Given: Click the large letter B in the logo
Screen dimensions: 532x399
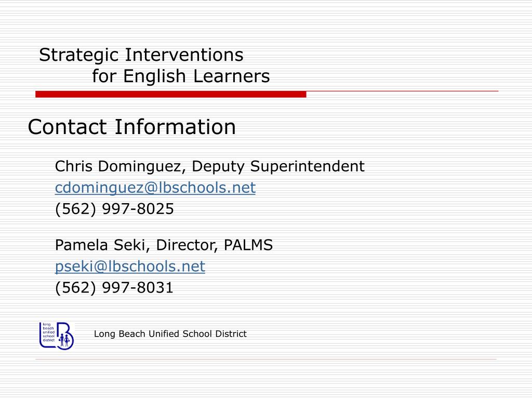Looking at the screenshot, I should (x=65, y=336).
